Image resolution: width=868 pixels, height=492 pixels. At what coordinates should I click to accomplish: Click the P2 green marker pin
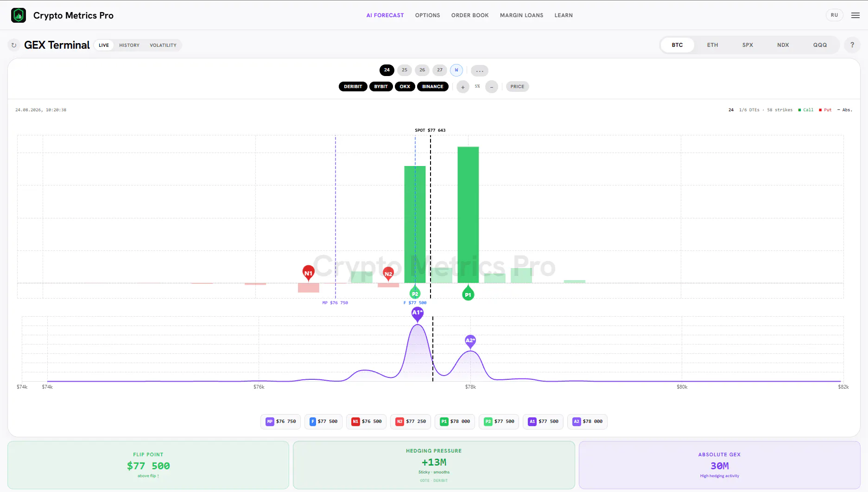(x=415, y=293)
